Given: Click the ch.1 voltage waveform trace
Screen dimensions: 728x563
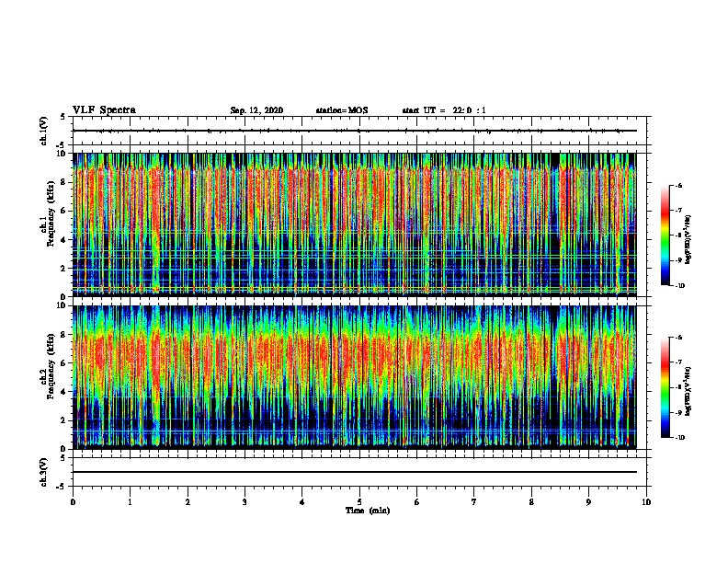Looking at the screenshot, I should point(355,131).
